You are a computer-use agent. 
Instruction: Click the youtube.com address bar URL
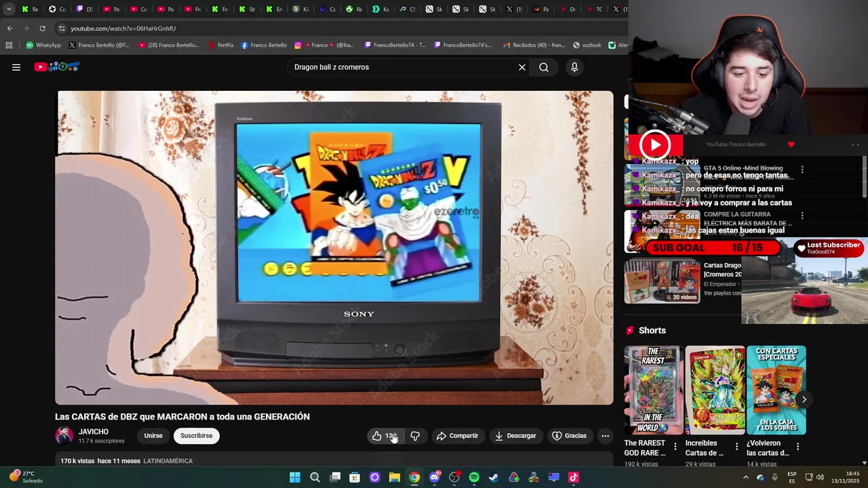123,28
